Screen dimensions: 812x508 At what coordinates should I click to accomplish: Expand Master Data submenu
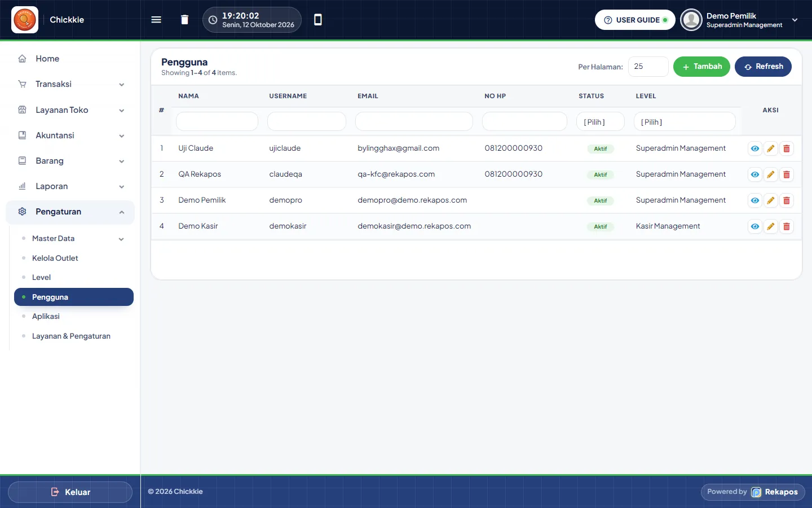(74, 239)
